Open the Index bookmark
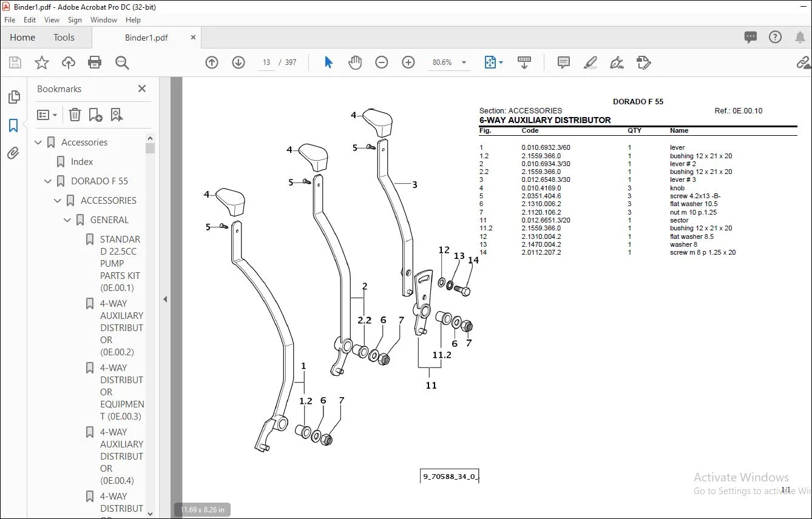This screenshot has height=519, width=812. [x=82, y=162]
